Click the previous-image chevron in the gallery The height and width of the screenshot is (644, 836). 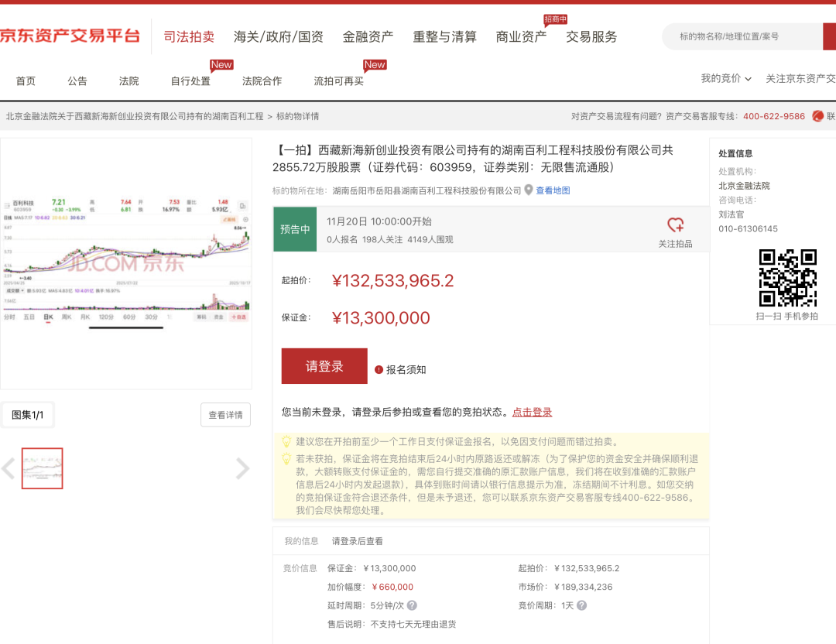point(8,468)
